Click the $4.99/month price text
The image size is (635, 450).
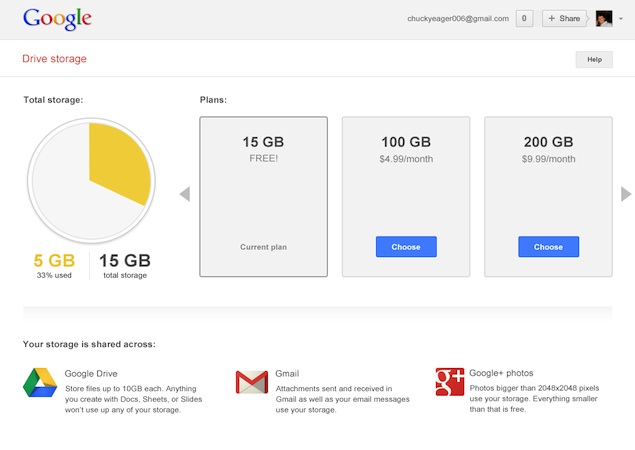click(x=406, y=159)
